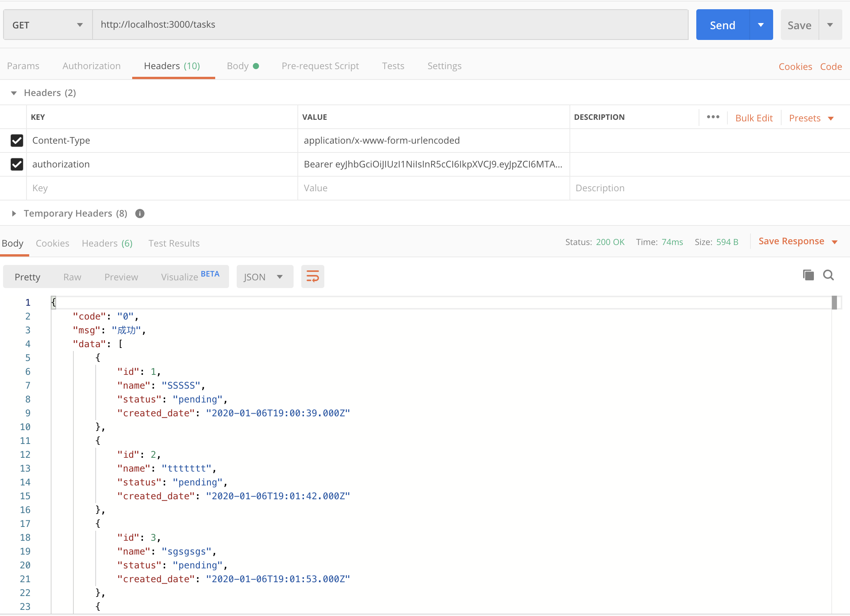Open the Send button dropdown arrow
Viewport: 850px width, 616px height.
(761, 25)
